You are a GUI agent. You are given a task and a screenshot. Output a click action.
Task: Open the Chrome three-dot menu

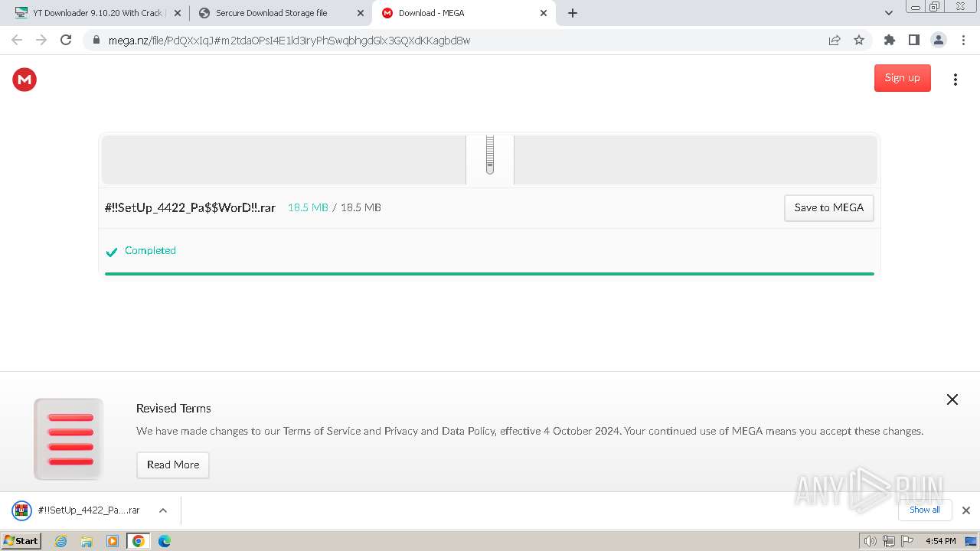tap(963, 40)
